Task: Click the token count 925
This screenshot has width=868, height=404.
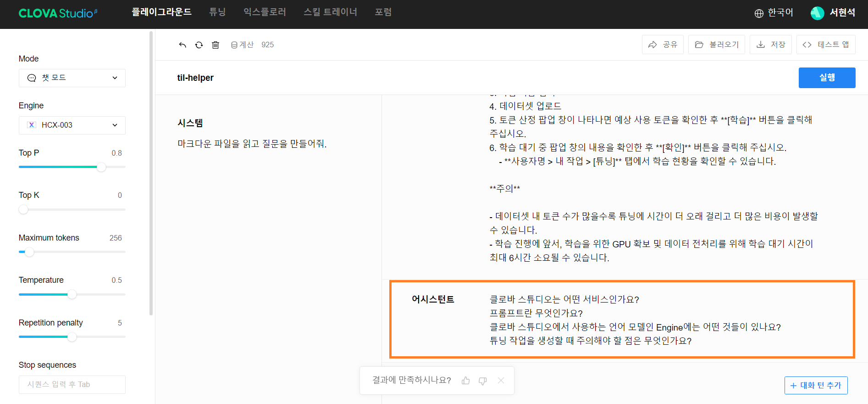Action: pos(268,45)
